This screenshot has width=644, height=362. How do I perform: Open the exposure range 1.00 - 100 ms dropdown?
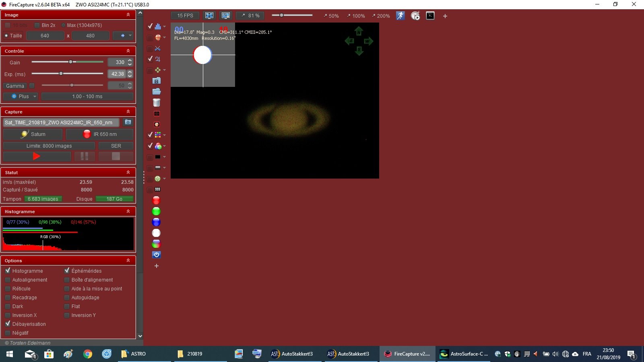point(87,97)
